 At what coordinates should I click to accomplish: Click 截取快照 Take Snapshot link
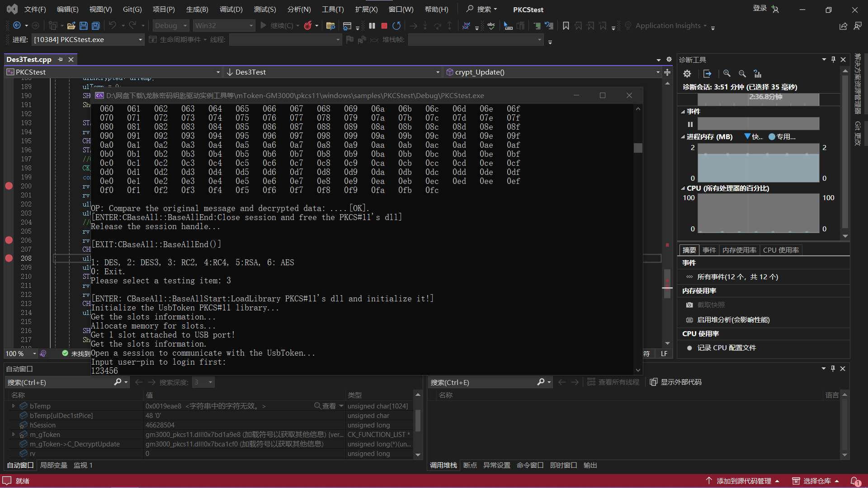tap(711, 305)
